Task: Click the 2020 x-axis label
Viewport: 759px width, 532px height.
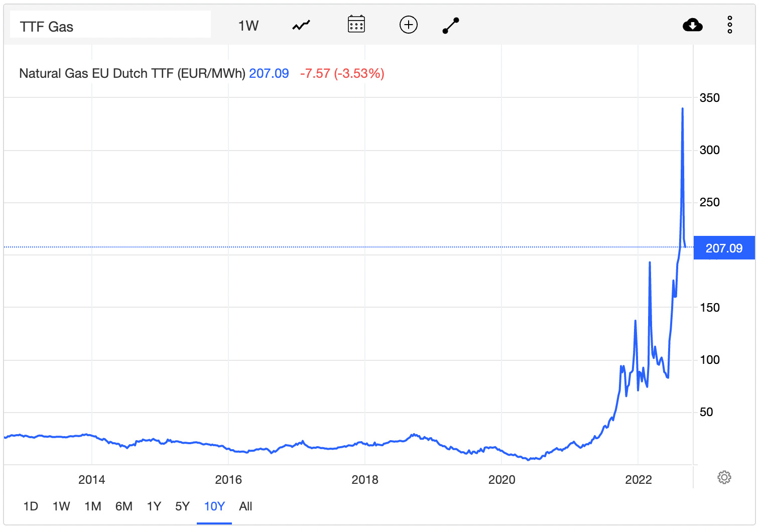Action: [x=502, y=480]
